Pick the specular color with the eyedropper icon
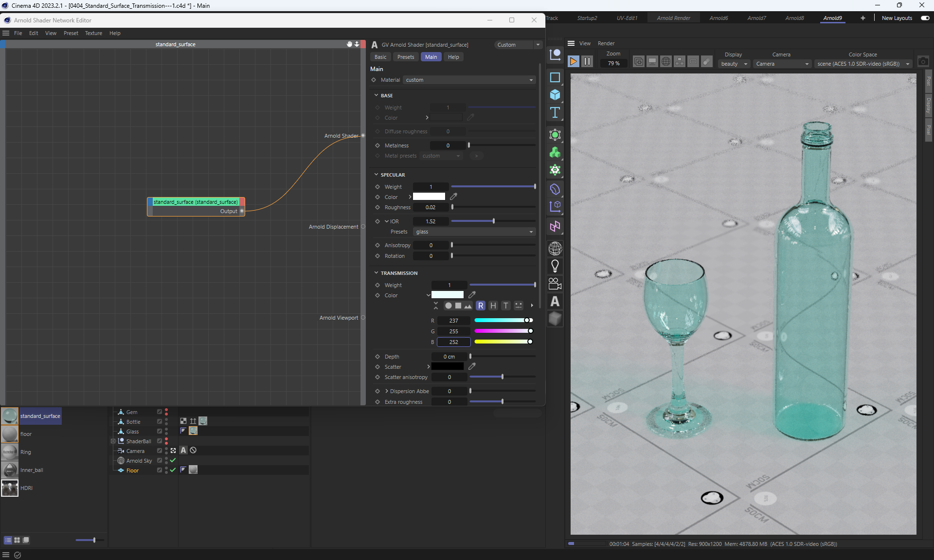934x560 pixels. click(453, 197)
